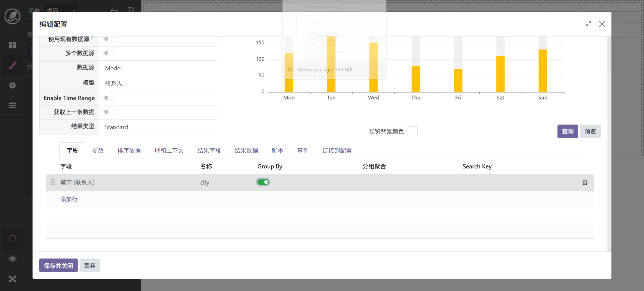This screenshot has width=644, height=291.
Task: Click the city name cell
Action: pyautogui.click(x=205, y=183)
